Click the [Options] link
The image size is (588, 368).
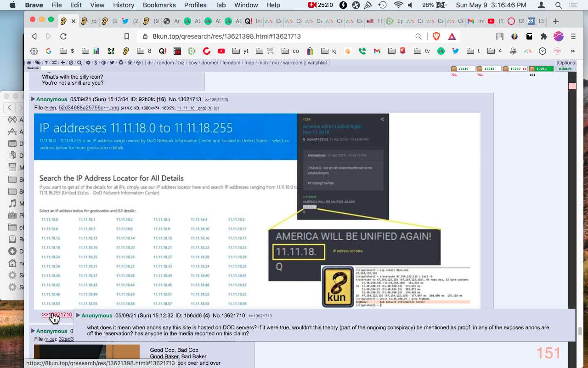566,63
